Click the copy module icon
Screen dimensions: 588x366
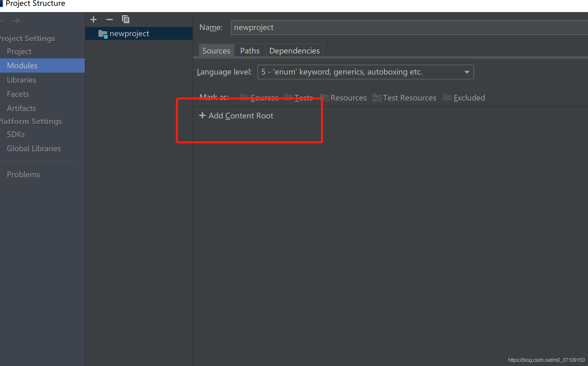coord(126,19)
